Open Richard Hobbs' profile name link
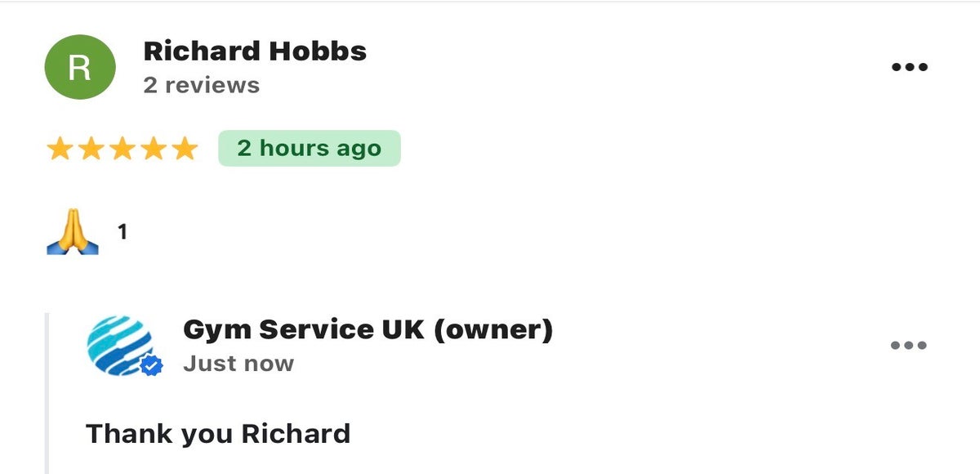The height and width of the screenshot is (474, 980). (x=255, y=51)
